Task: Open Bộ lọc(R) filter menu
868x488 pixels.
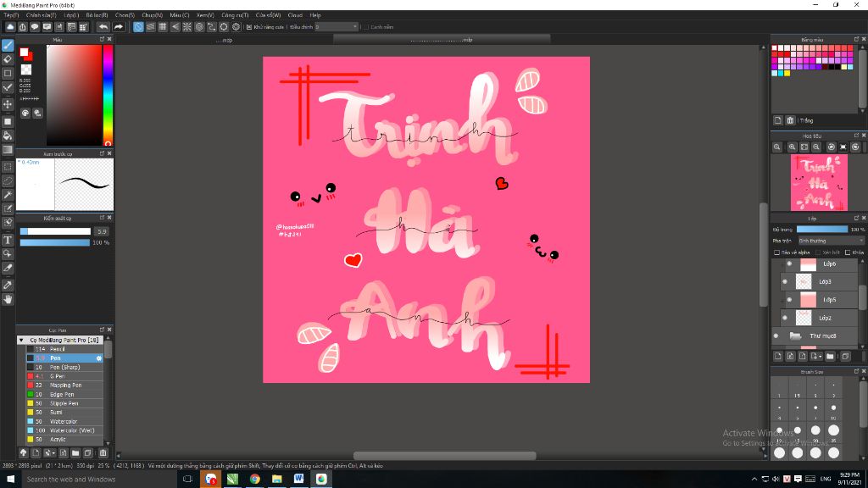Action: 97,15
